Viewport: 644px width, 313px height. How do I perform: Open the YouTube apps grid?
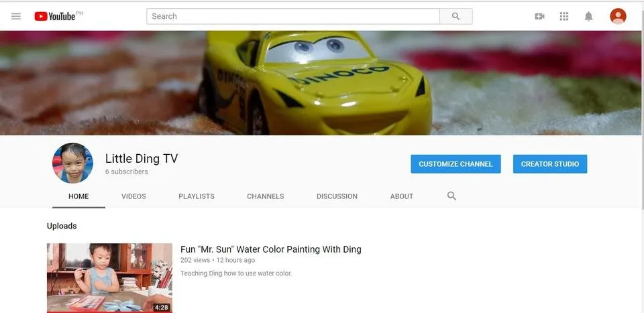564,16
